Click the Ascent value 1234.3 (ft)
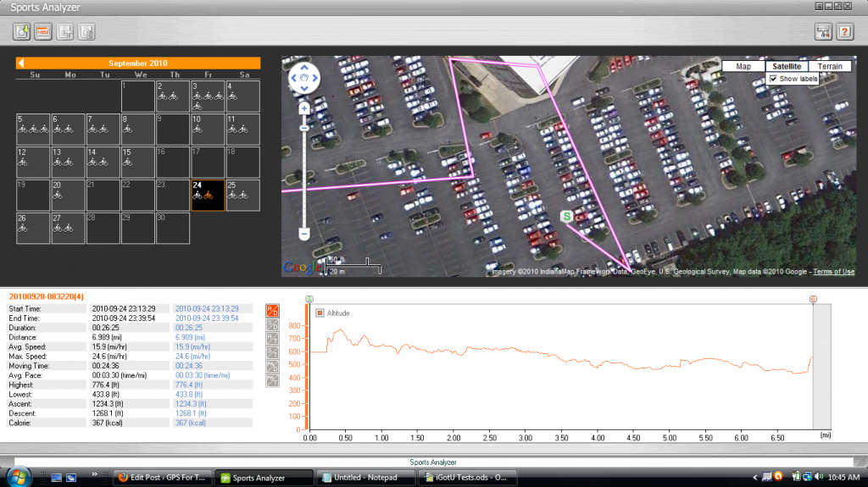 108,404
